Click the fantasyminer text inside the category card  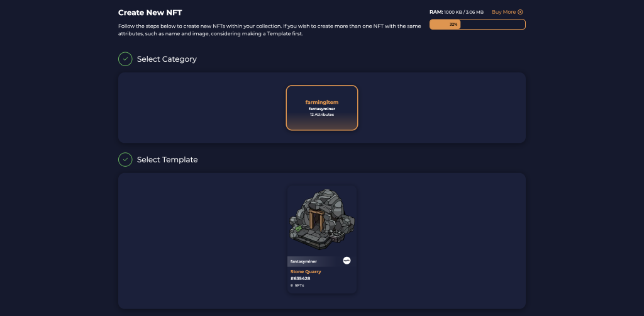tap(322, 108)
